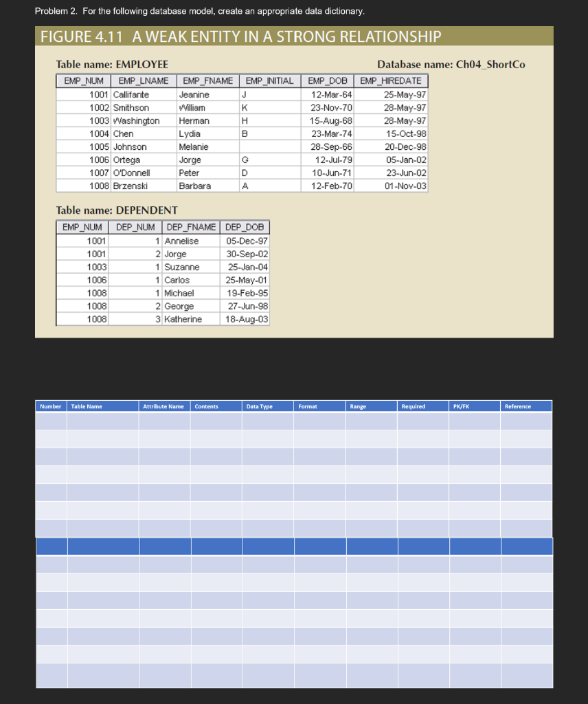
Task: Select the George dependent name cell
Action: click(191, 306)
